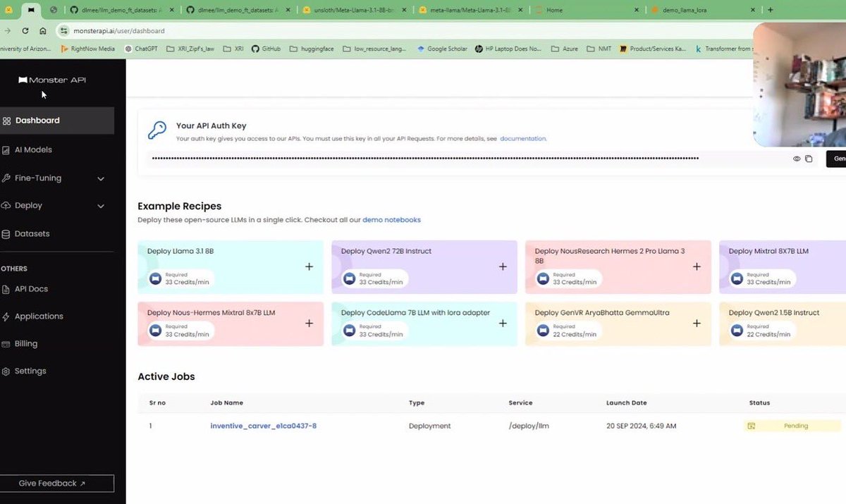
Task: Click plus on Deploy Qwen2 72B Instruct
Action: tap(503, 267)
